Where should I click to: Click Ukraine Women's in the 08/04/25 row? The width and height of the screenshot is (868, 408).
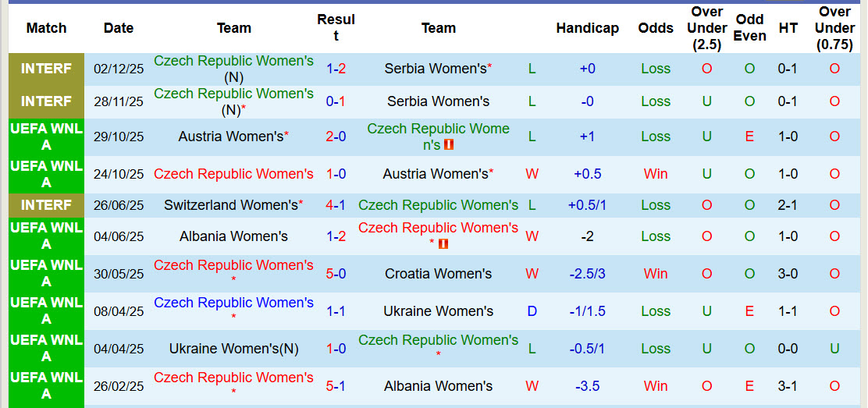[x=438, y=311]
